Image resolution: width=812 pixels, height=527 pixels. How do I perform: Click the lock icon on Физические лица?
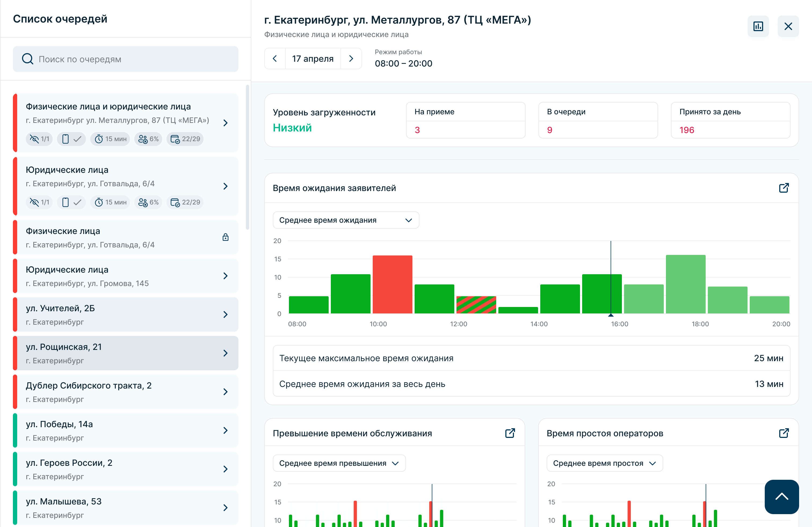(x=226, y=237)
